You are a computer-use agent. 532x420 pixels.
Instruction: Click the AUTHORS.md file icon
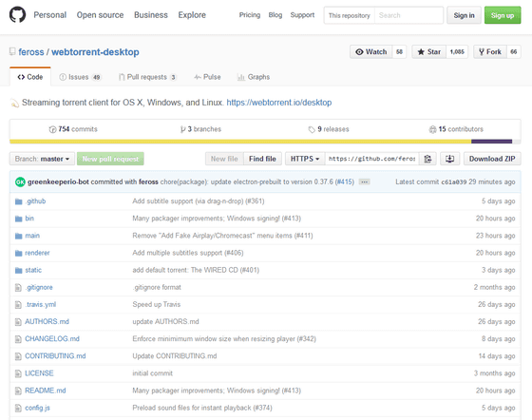(18, 322)
